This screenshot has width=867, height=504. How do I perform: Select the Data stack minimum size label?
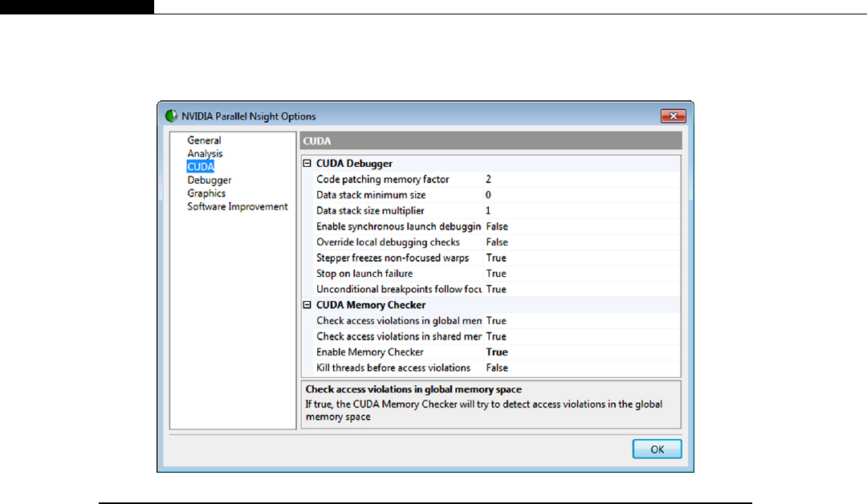coord(371,195)
